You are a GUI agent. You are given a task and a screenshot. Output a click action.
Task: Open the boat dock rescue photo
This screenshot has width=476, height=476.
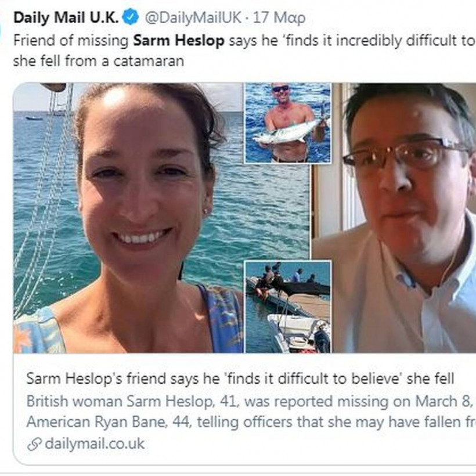pos(288,306)
